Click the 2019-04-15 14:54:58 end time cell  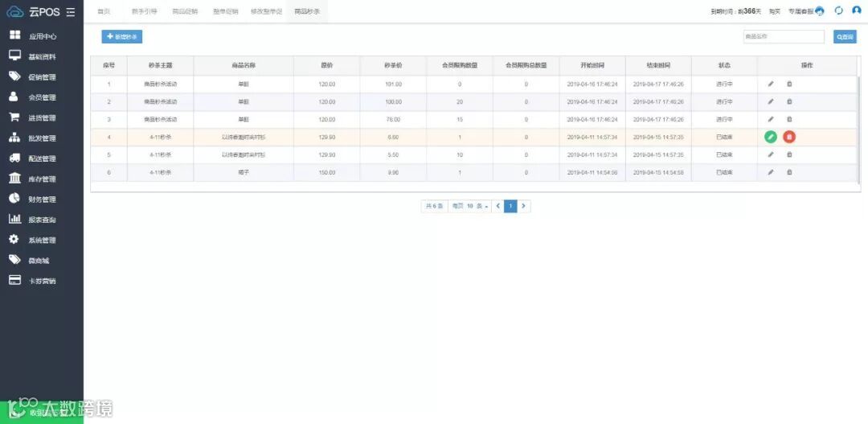[658, 172]
